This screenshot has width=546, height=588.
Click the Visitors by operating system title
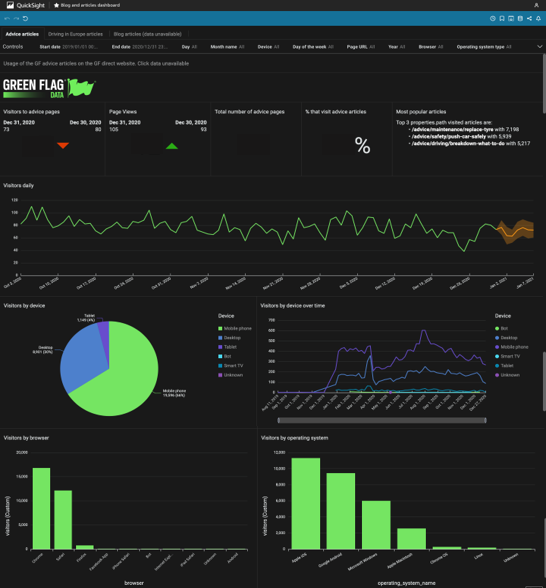294,438
